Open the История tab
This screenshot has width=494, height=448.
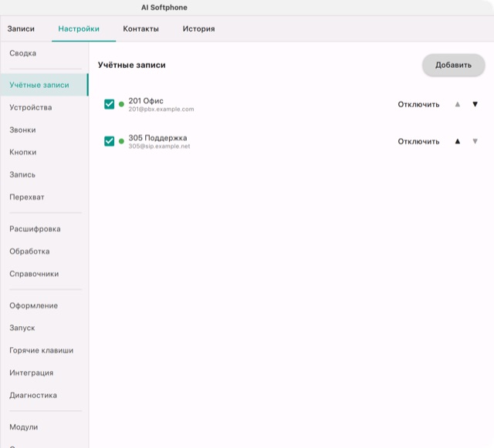tap(199, 29)
